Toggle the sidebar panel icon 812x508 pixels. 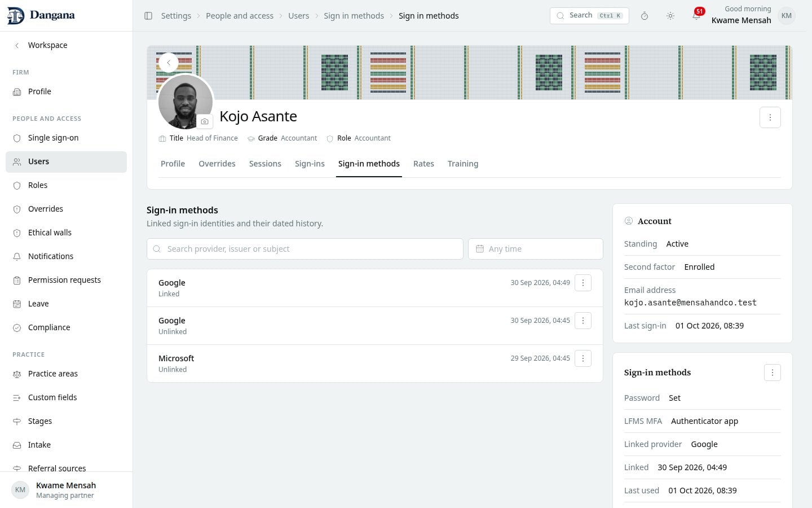click(148, 16)
